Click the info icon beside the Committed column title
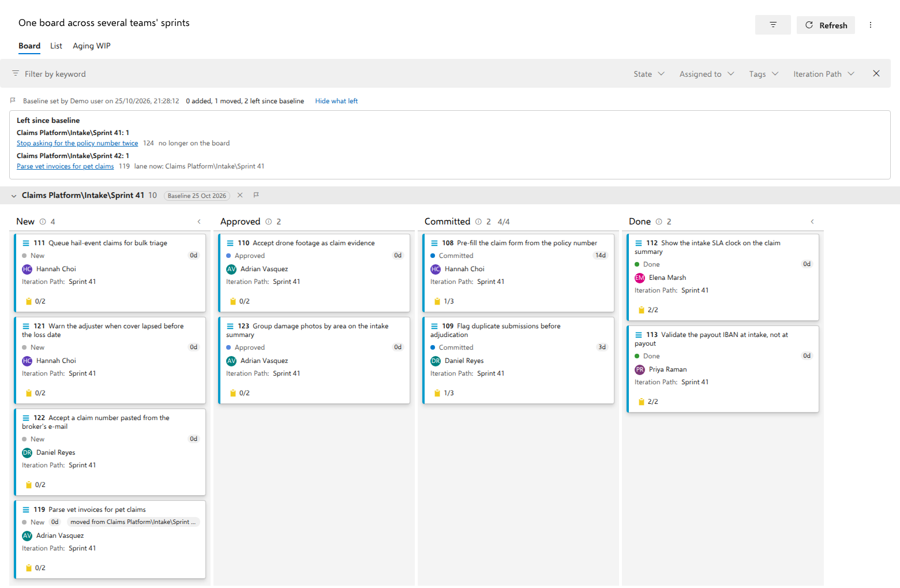The height and width of the screenshot is (588, 900). tap(478, 222)
